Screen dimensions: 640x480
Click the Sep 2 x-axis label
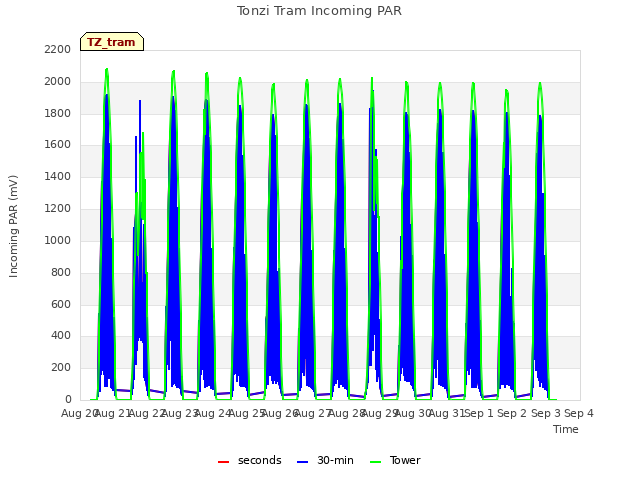[x=512, y=413]
